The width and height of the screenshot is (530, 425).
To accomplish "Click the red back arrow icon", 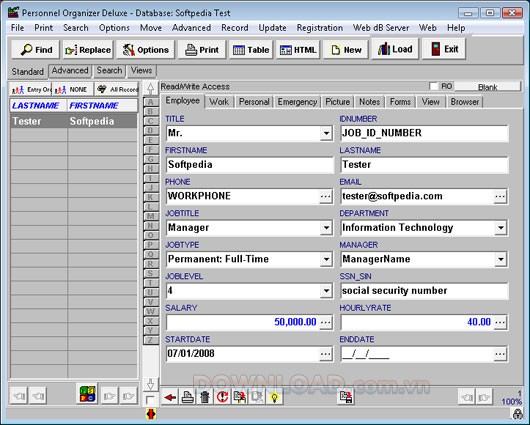I will 170,397.
